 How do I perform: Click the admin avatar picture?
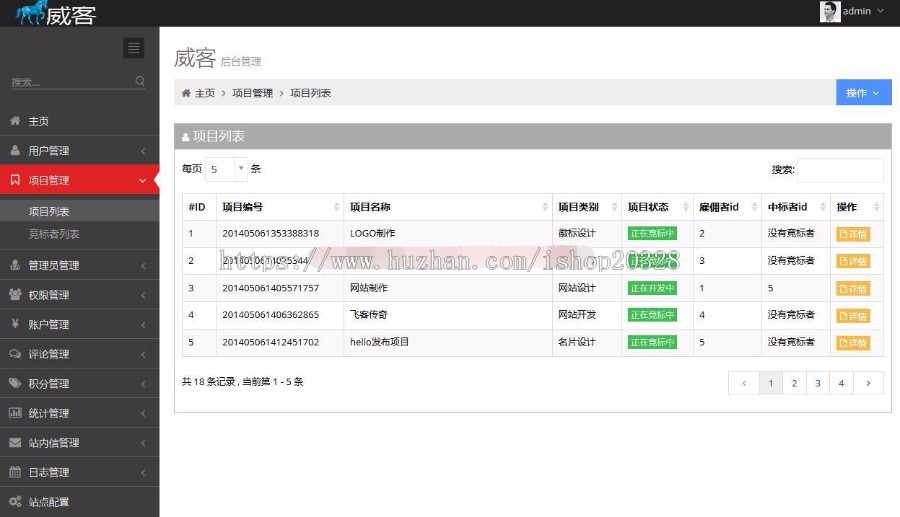(x=830, y=11)
